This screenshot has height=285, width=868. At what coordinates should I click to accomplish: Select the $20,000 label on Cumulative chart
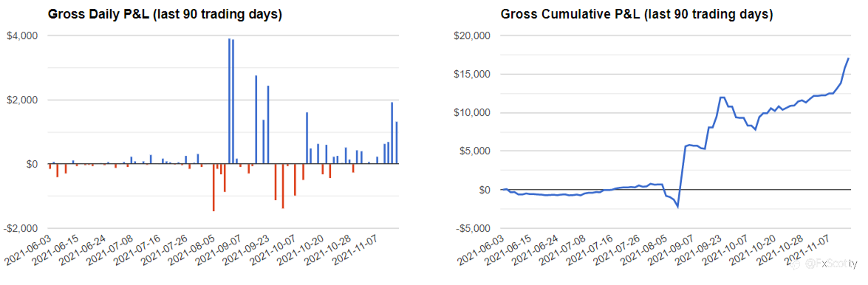coord(473,36)
